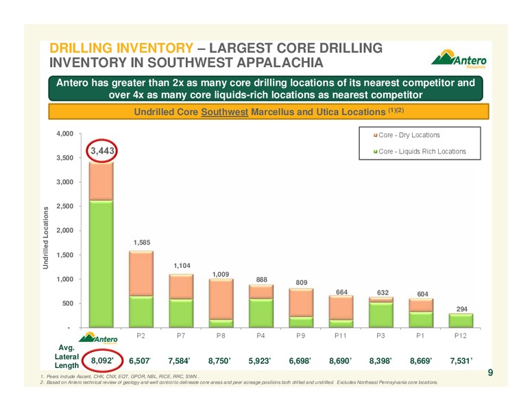The image size is (532, 411).
Task: Select the P7 axis label
Action: point(181,336)
